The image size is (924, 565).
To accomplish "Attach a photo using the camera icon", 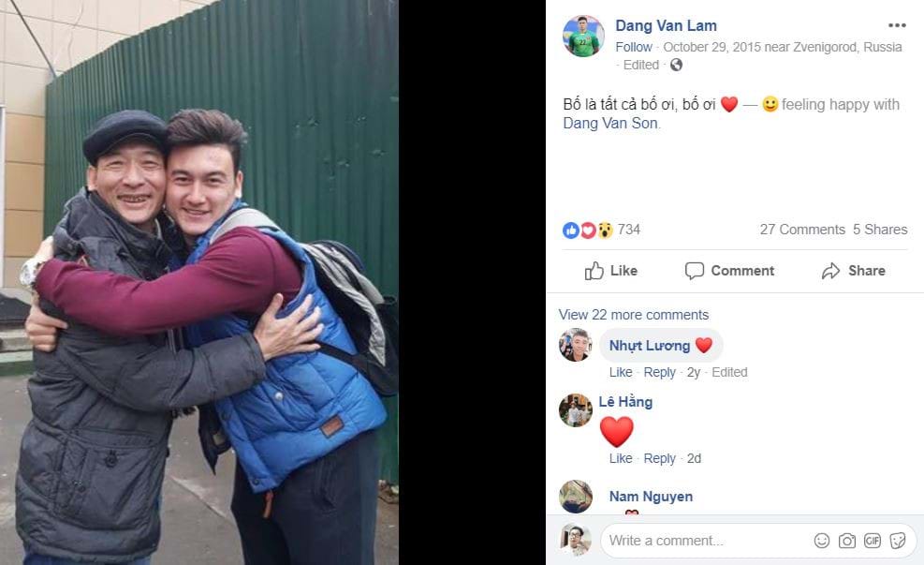I will 847,541.
